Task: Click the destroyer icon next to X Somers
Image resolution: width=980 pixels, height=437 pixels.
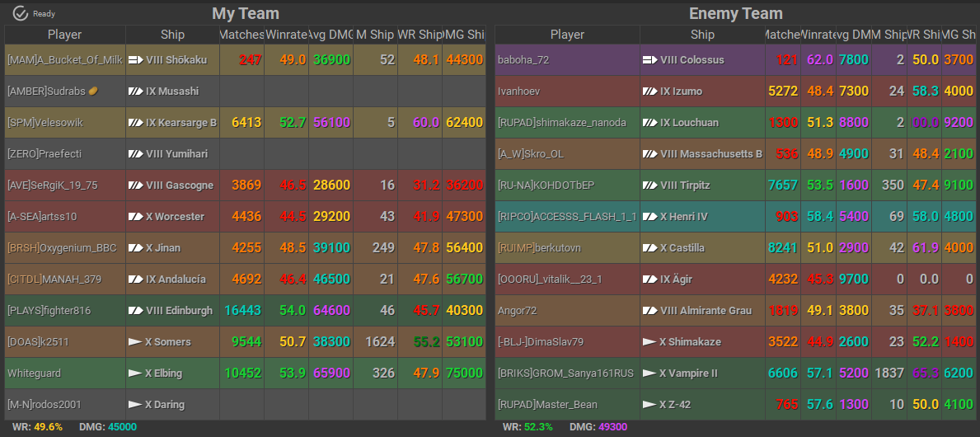Action: click(x=135, y=342)
